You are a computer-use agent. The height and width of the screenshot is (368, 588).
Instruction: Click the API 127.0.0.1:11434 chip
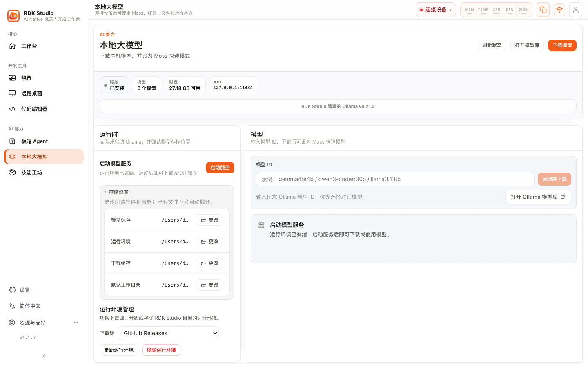(x=233, y=85)
